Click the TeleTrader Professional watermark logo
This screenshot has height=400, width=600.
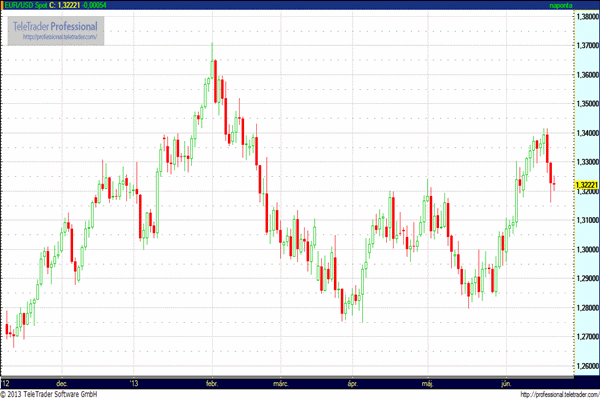(57, 24)
